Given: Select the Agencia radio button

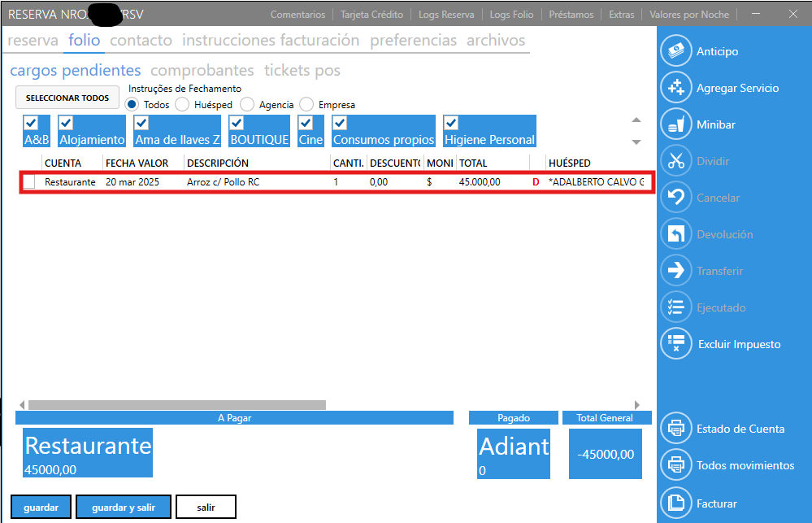Looking at the screenshot, I should (247, 105).
